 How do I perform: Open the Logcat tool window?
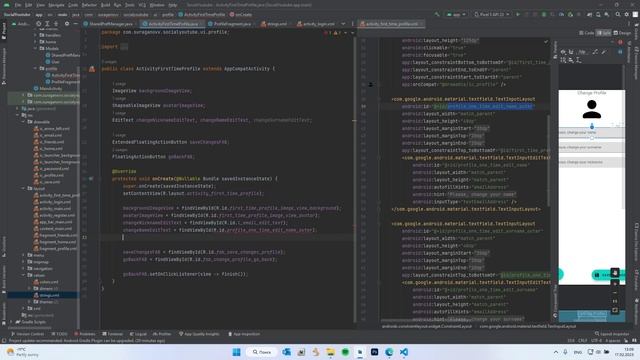click(x=138, y=334)
